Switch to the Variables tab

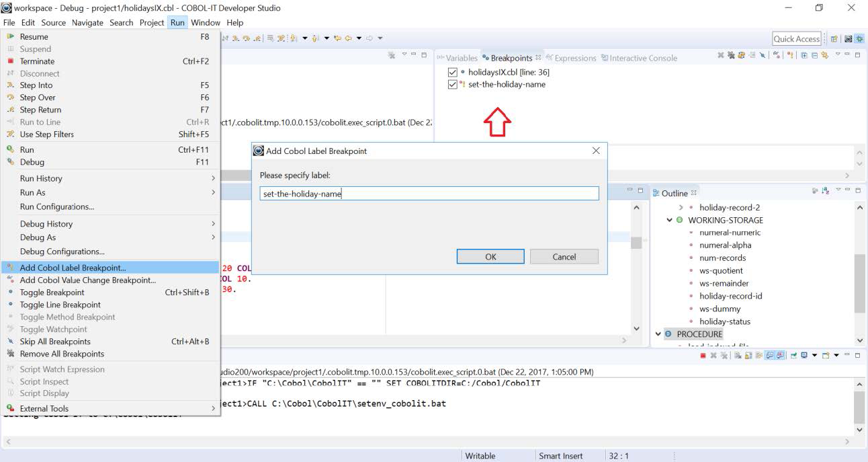(461, 58)
